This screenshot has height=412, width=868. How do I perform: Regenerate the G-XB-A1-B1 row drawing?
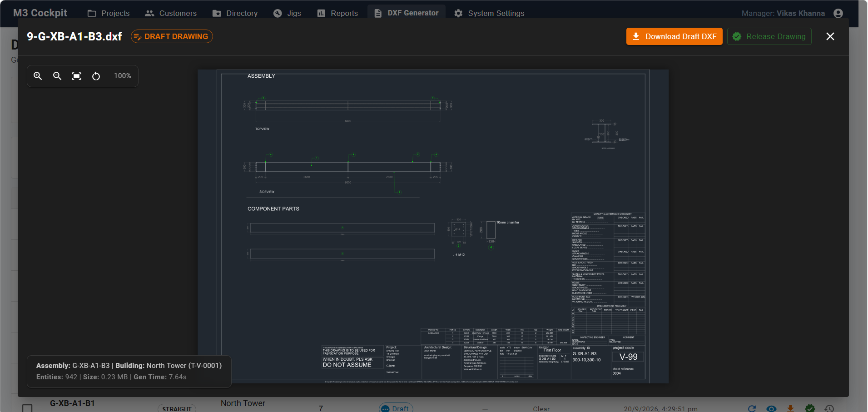752,408
